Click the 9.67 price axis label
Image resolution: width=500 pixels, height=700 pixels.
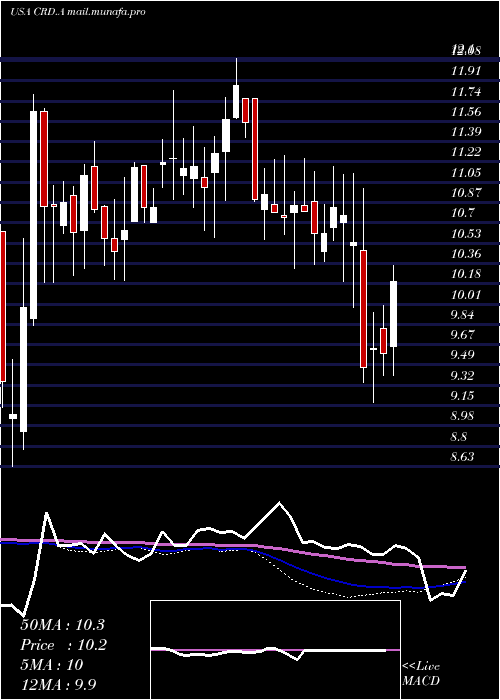[x=462, y=335]
